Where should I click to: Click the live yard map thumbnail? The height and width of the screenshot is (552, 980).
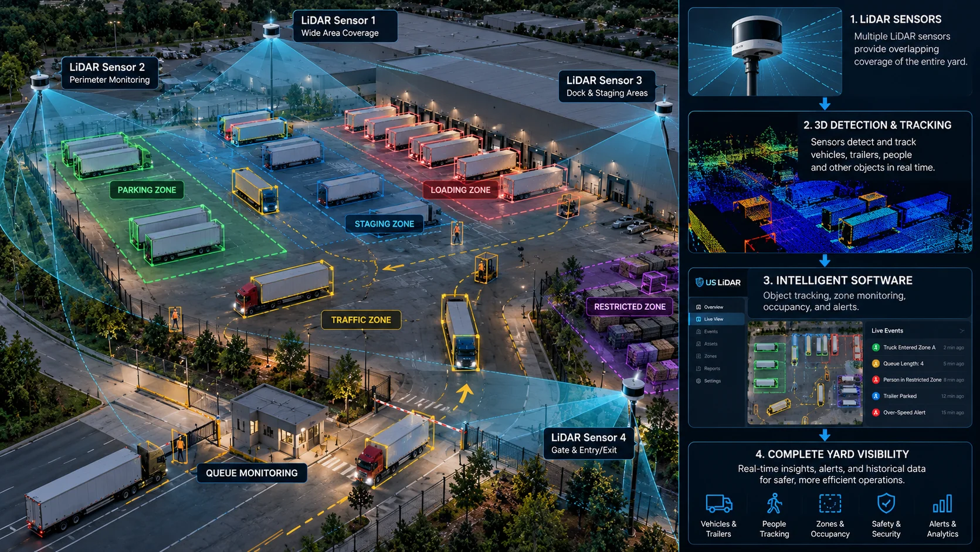(805, 372)
